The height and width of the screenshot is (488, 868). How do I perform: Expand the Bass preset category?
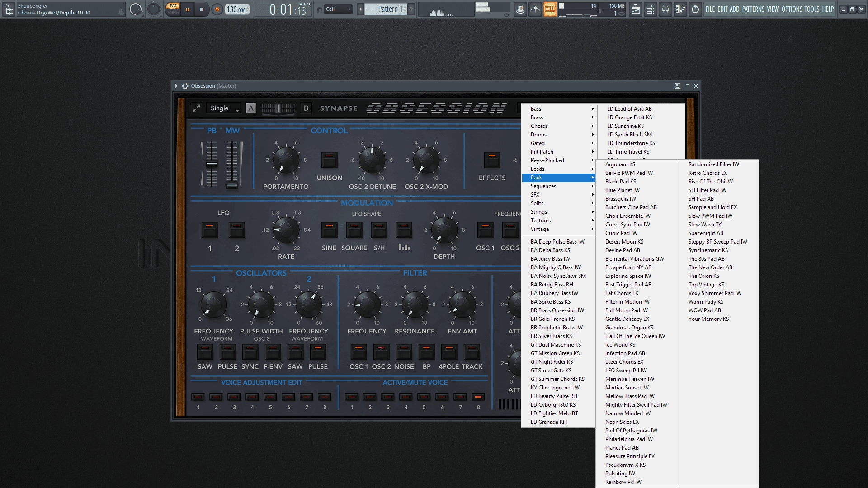coord(559,109)
